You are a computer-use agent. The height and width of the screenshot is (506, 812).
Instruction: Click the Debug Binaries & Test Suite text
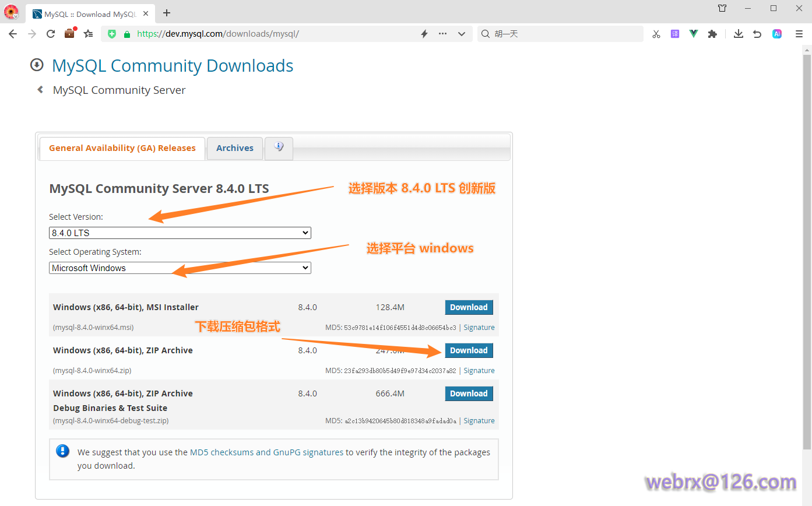(x=110, y=408)
